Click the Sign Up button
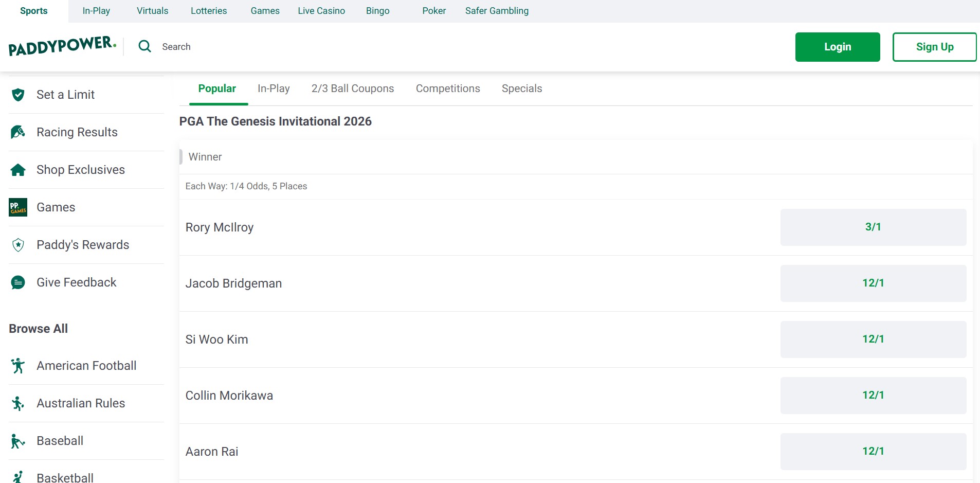Image resolution: width=980 pixels, height=483 pixels. click(934, 47)
